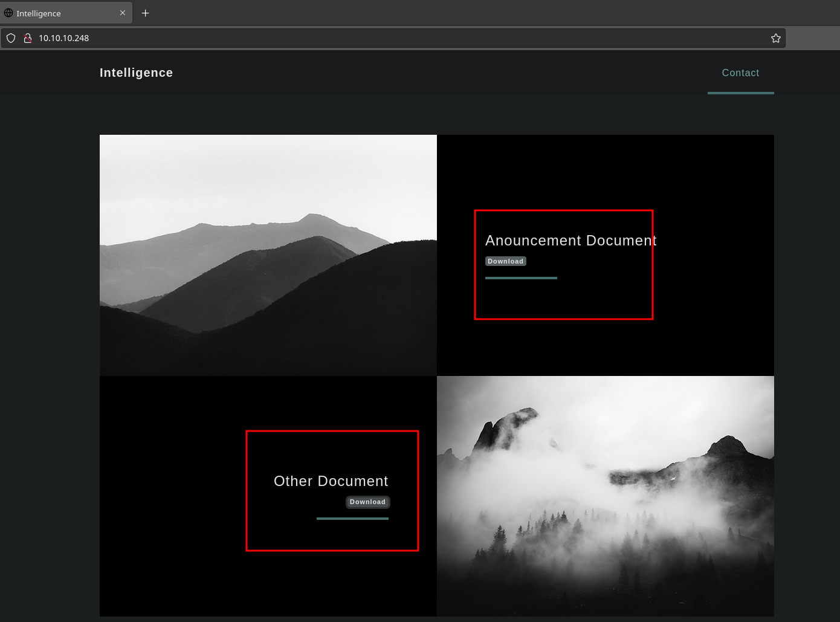
Task: Close the Intelligence browser tab
Action: point(123,13)
